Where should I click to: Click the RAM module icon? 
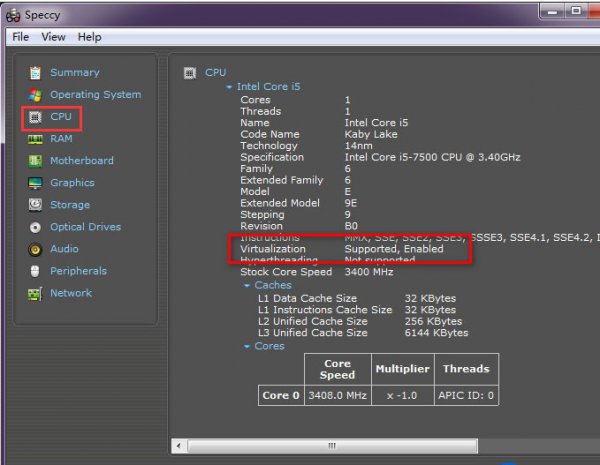tap(35, 139)
